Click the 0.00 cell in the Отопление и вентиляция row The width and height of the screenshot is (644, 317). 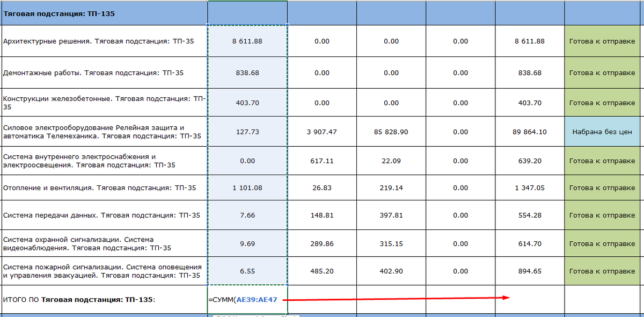point(460,188)
